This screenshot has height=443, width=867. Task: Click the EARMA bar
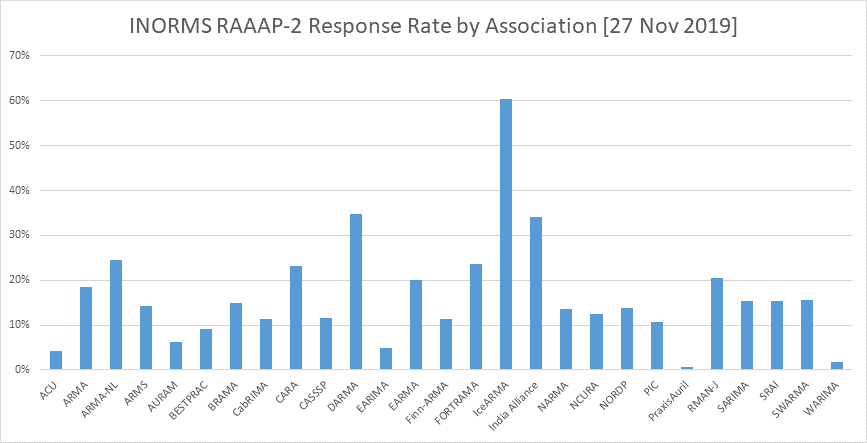point(416,325)
